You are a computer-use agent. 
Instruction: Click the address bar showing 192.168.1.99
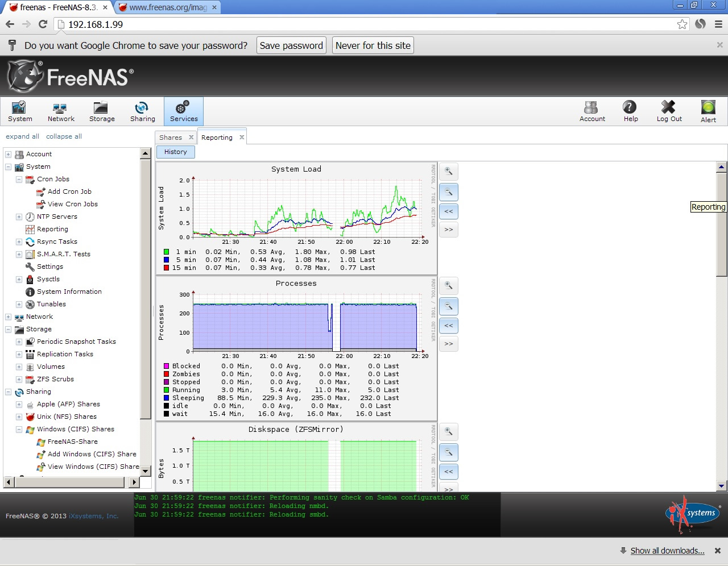pyautogui.click(x=364, y=24)
